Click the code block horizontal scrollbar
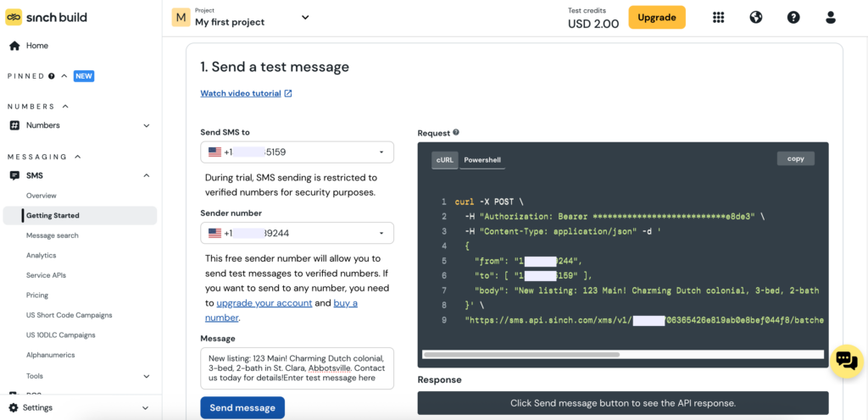Image resolution: width=868 pixels, height=420 pixels. point(521,354)
